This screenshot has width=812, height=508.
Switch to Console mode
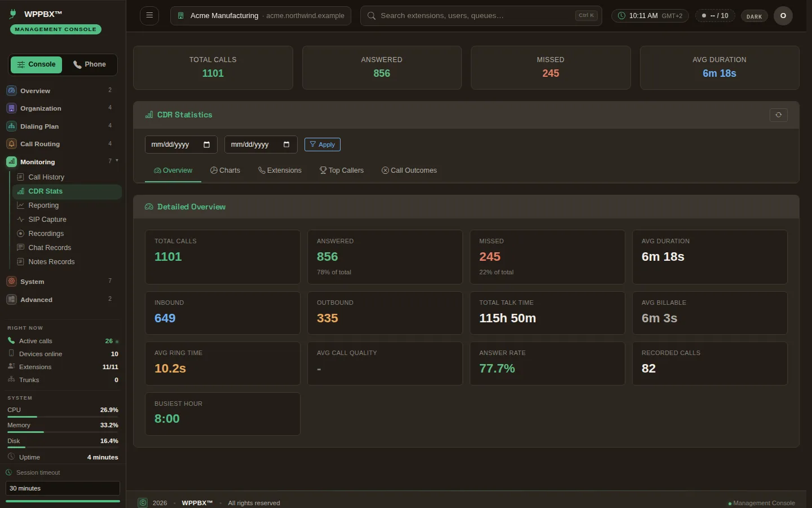(x=36, y=64)
